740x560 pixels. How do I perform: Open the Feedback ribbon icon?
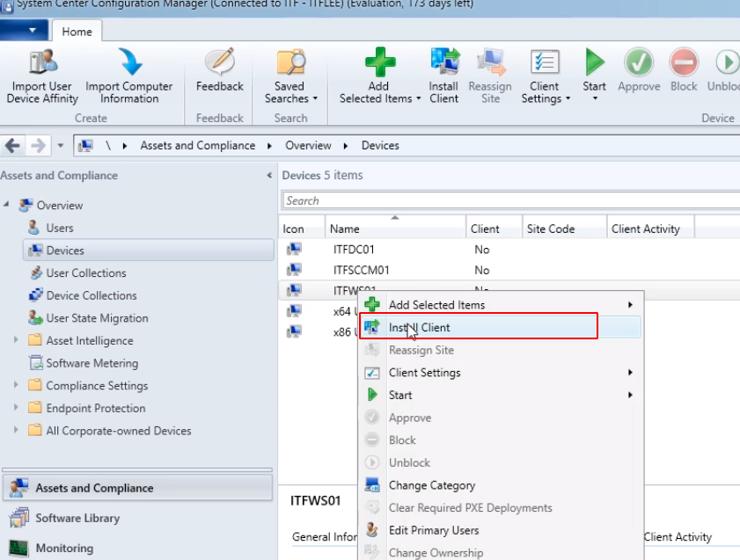(x=219, y=62)
